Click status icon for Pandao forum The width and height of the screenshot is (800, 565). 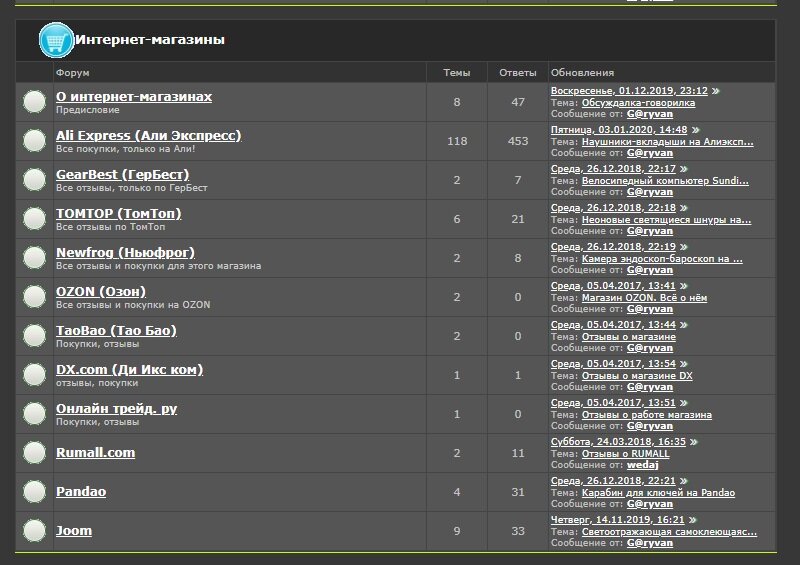(35, 492)
